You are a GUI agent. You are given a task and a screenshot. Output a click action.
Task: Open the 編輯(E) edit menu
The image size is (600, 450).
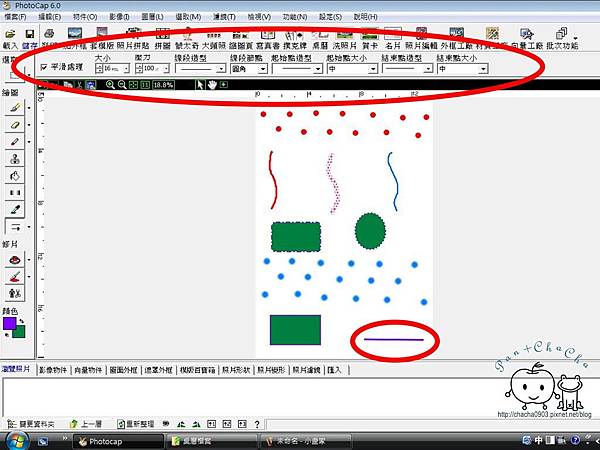(49, 17)
